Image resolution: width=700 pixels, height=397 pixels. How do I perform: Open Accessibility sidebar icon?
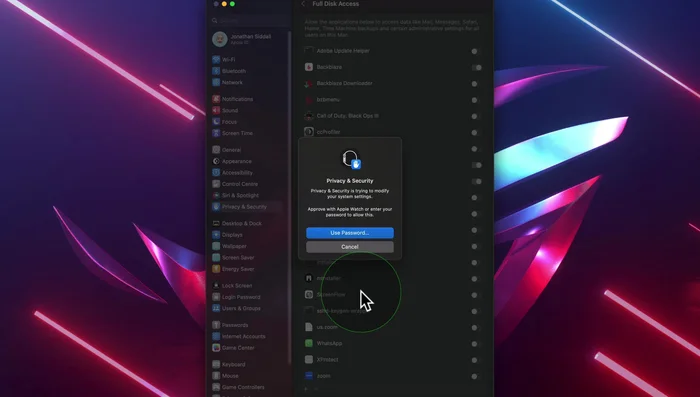(216, 173)
